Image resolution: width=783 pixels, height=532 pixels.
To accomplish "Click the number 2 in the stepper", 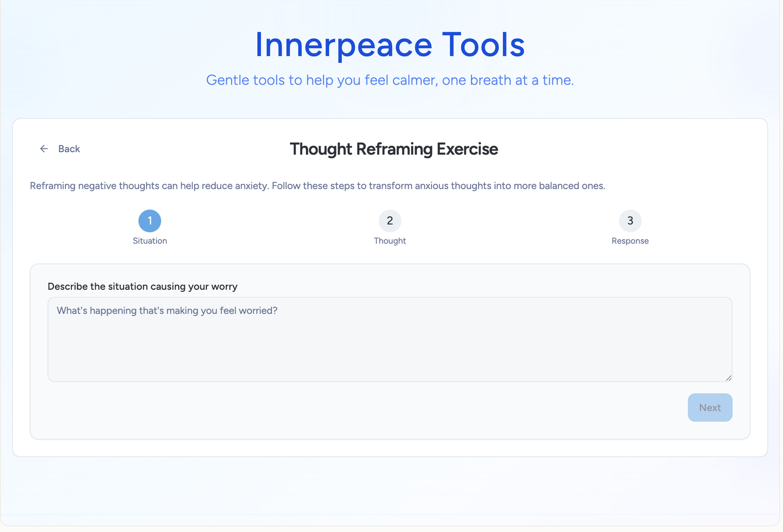I will click(390, 221).
